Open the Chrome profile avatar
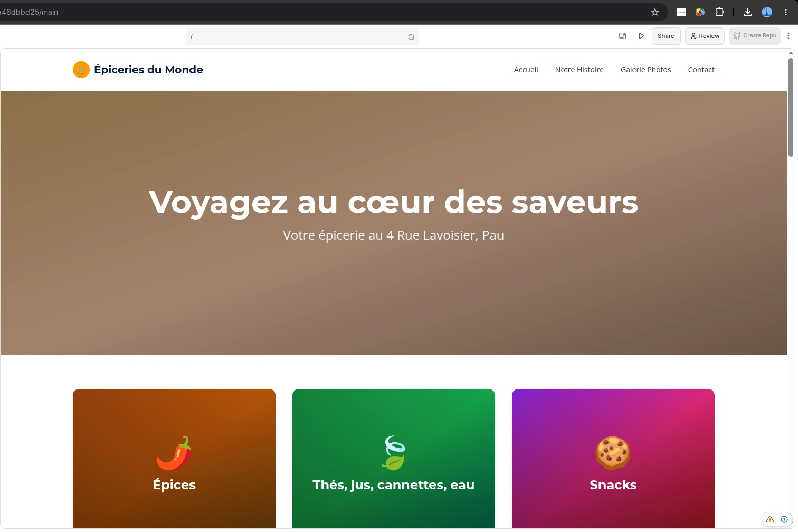Viewport: 798px width, 532px height. (x=767, y=12)
